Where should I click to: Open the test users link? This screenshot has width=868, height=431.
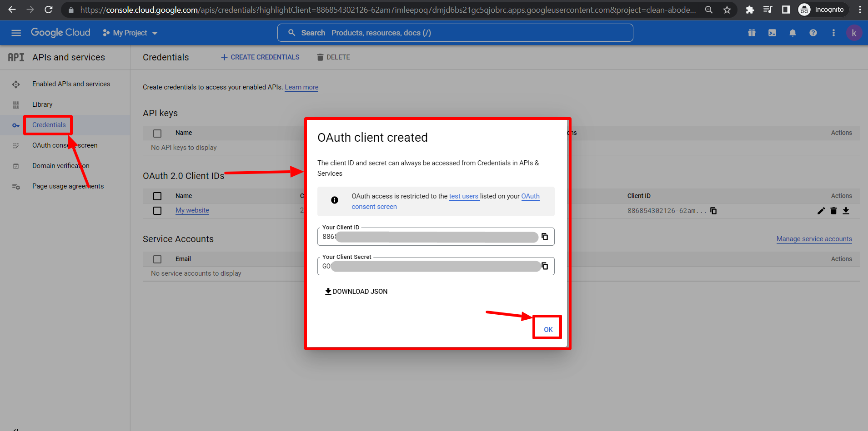click(x=464, y=196)
